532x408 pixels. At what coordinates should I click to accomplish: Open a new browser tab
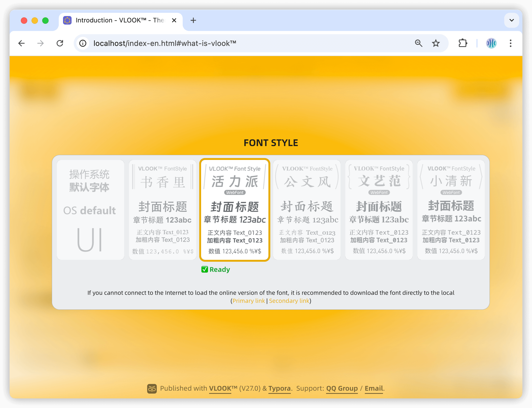[193, 20]
